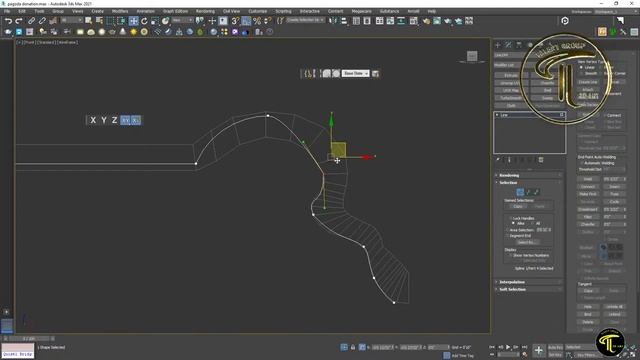This screenshot has height=360, width=640.
Task: Enable the Area Selection checkbox
Action: (x=507, y=230)
